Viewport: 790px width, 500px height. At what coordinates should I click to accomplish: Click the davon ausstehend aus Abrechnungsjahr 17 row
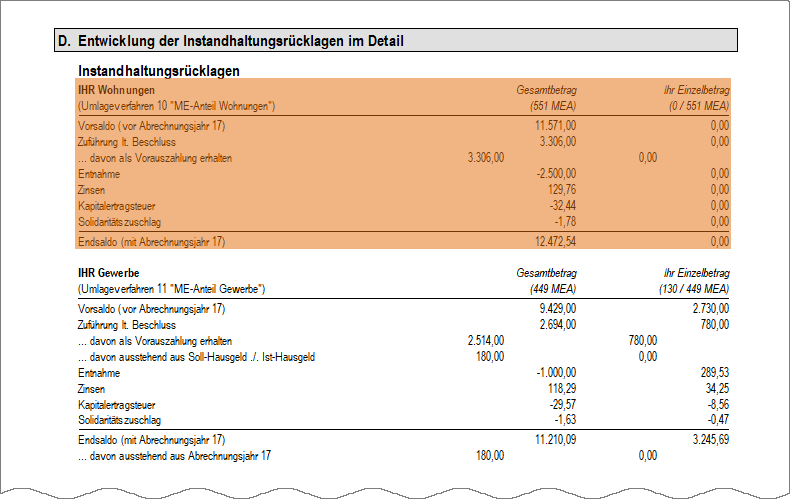[x=368, y=456]
